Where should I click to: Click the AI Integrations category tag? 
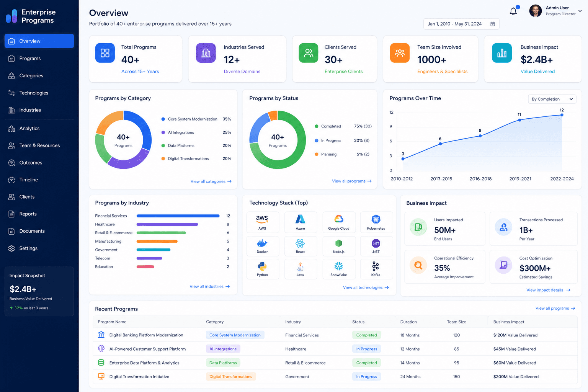[x=223, y=349]
